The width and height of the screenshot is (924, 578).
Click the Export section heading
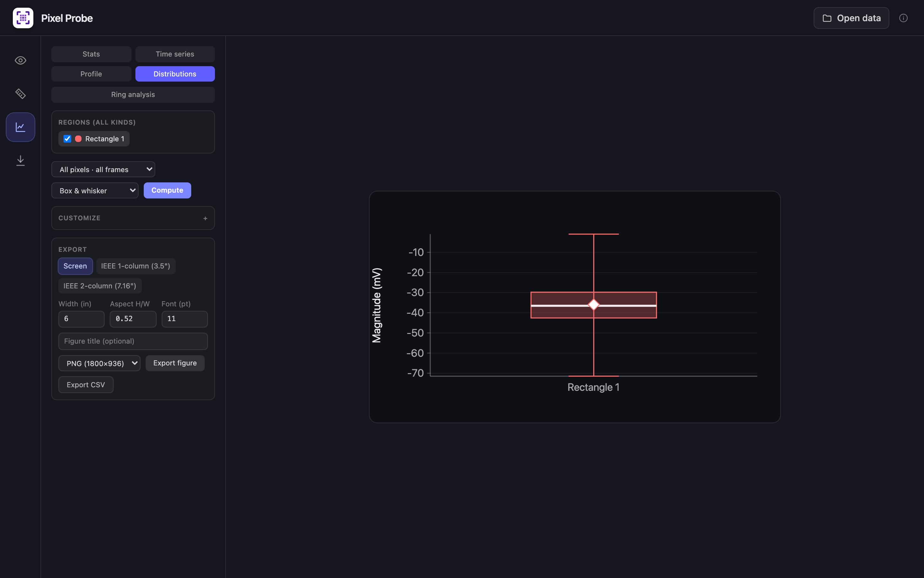tap(73, 249)
